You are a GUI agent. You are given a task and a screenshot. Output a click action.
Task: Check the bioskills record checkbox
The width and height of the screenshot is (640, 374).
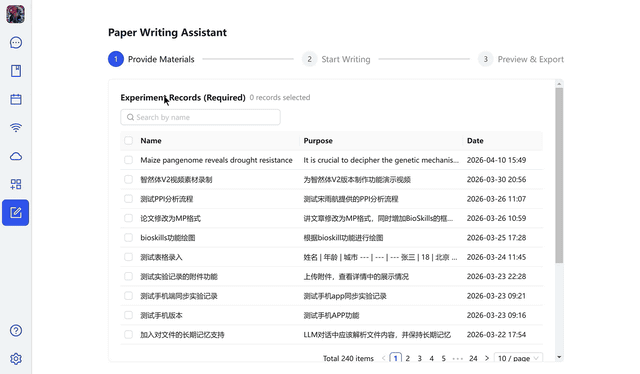[129, 238]
